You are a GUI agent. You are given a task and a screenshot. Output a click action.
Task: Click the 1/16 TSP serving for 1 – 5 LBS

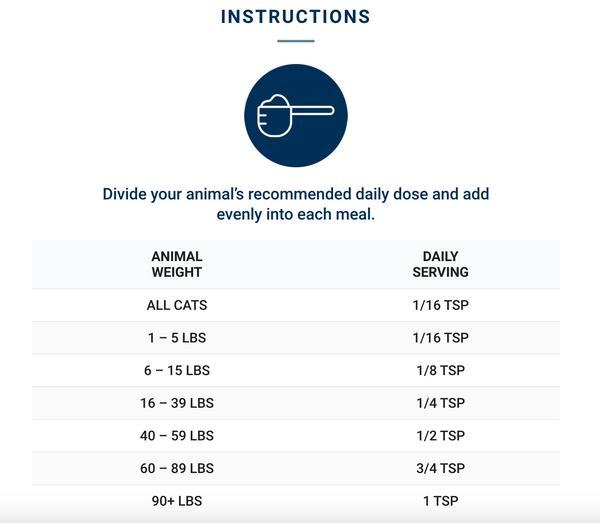click(440, 338)
